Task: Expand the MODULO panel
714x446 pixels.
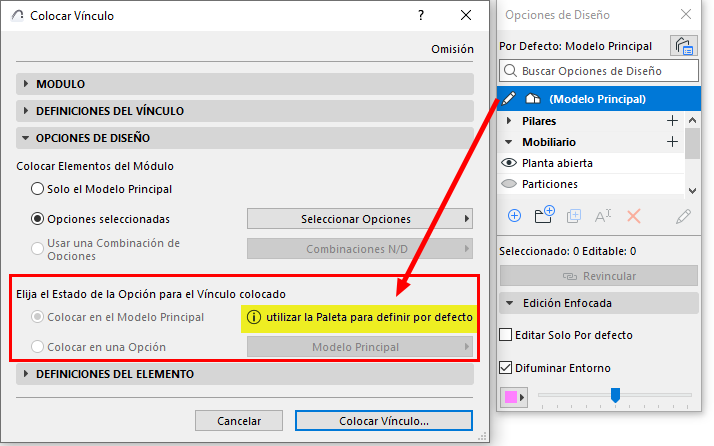Action: 26,84
